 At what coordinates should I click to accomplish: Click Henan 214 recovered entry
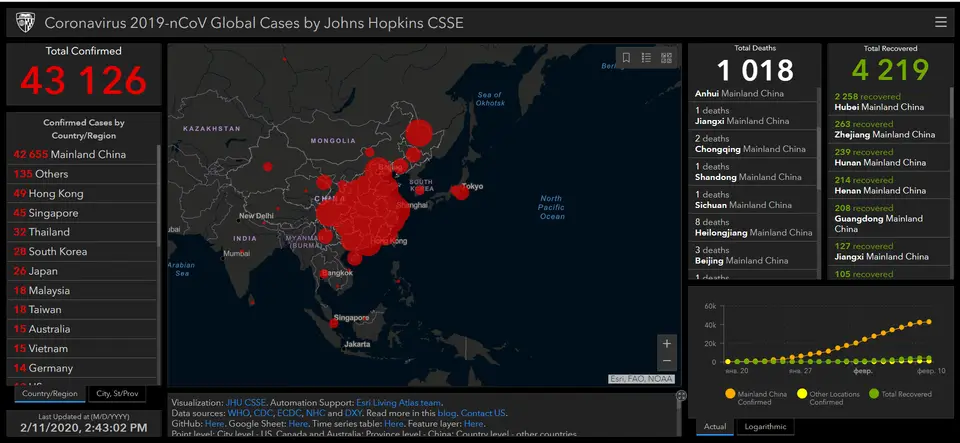891,185
